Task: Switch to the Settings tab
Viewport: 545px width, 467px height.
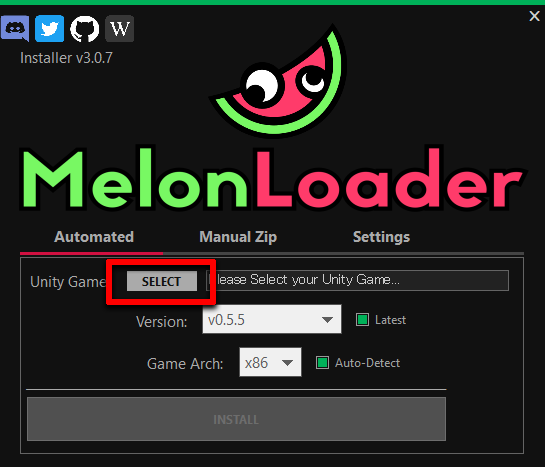Action: point(381,237)
